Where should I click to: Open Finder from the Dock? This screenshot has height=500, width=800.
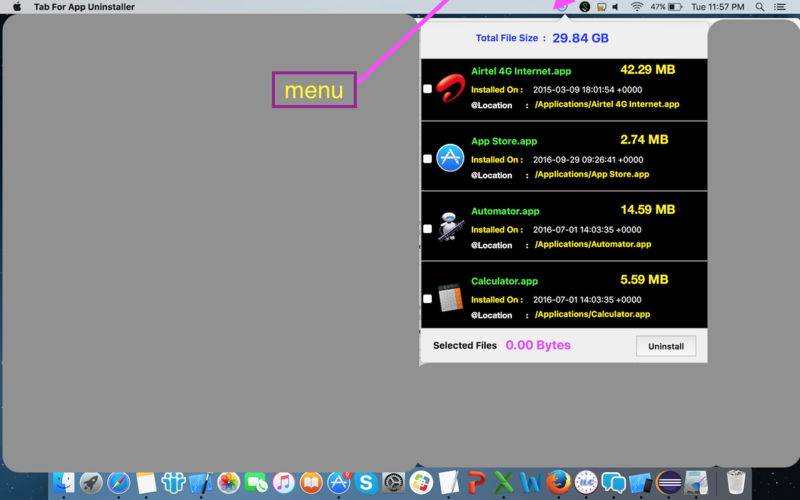pyautogui.click(x=64, y=482)
